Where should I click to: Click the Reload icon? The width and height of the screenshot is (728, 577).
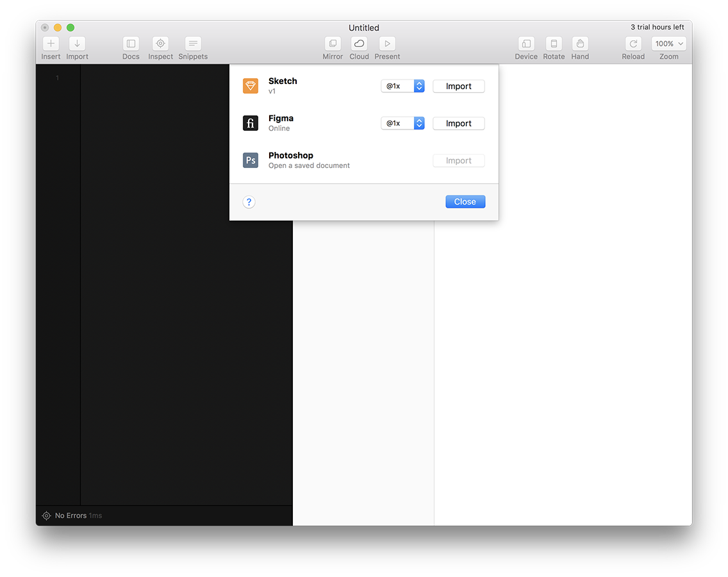633,44
